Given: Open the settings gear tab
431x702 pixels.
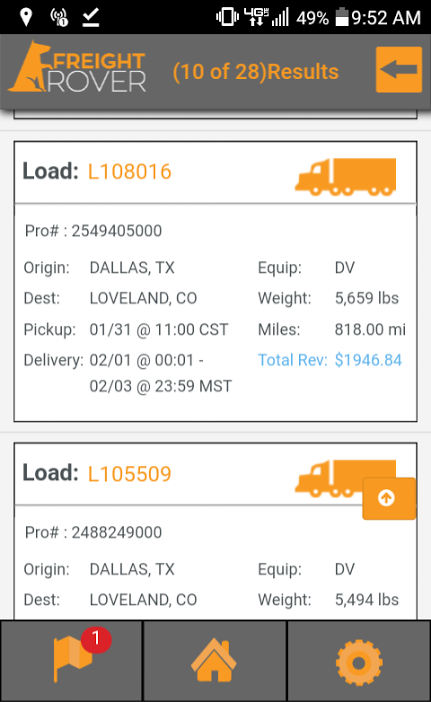Looking at the screenshot, I should click(x=358, y=660).
